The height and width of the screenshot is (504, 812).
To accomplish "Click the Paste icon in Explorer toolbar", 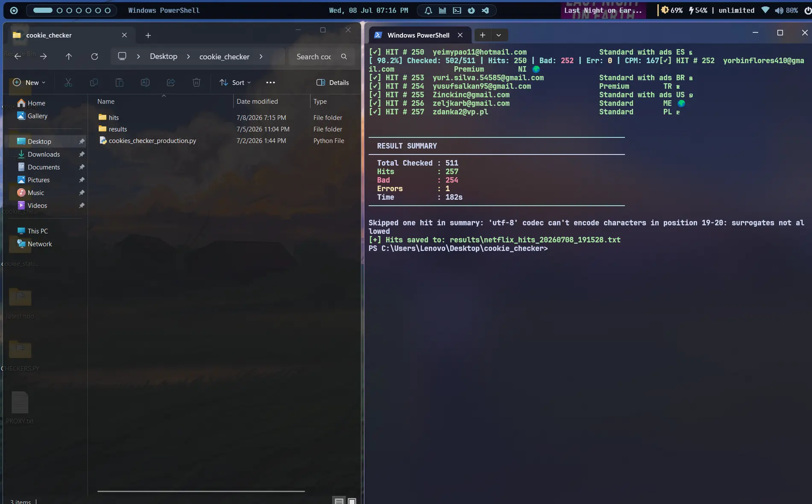I will tap(120, 82).
